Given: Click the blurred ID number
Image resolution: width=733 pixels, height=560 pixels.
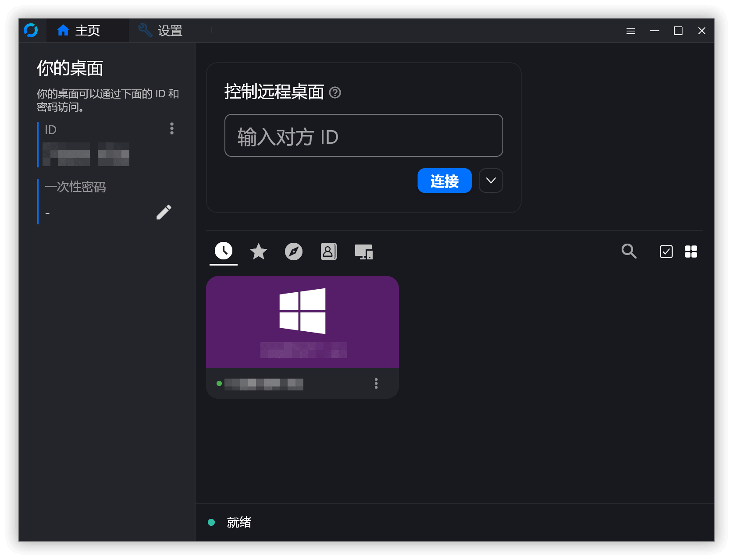Looking at the screenshot, I should (x=86, y=154).
